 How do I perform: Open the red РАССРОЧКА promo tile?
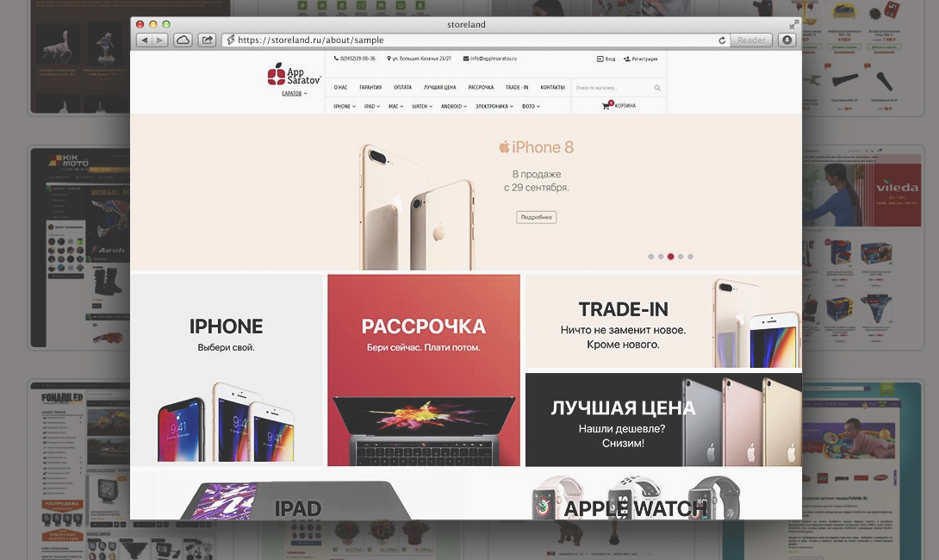pos(424,370)
